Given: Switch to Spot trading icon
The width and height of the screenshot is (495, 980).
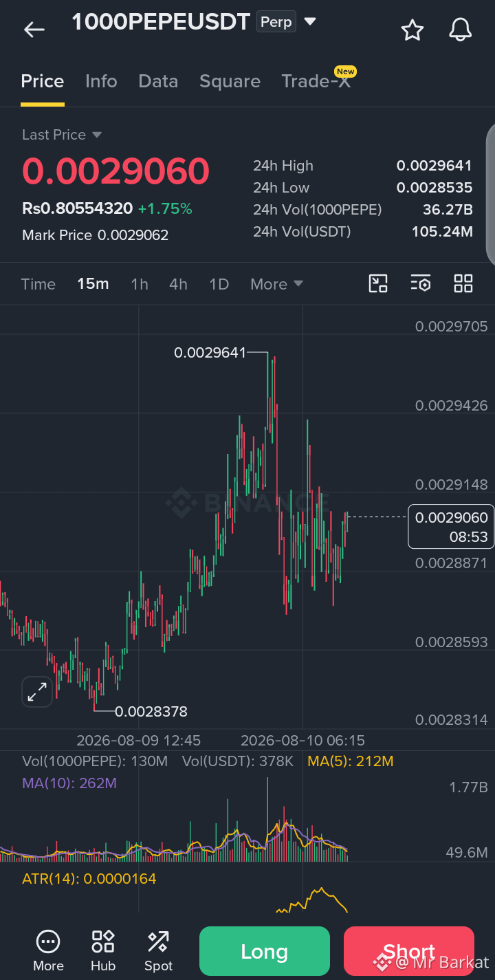Looking at the screenshot, I should (158, 951).
